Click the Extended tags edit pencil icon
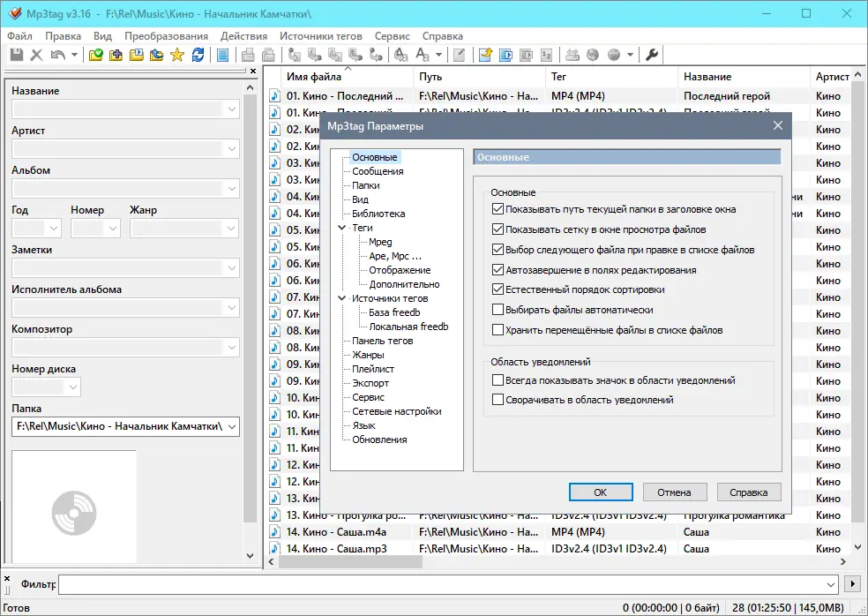Viewport: 868px width, 616px height. [x=459, y=55]
